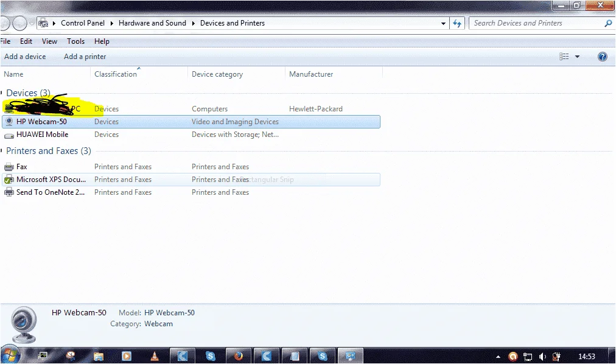Show hidden tray icons arrow
This screenshot has width=616, height=364.
pos(498,357)
